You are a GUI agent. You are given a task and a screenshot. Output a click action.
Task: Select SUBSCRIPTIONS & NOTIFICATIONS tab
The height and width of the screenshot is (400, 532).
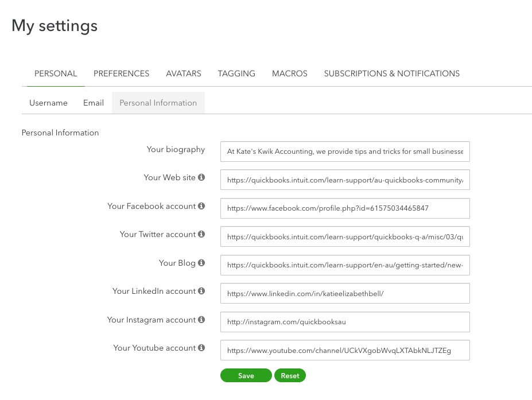click(391, 73)
